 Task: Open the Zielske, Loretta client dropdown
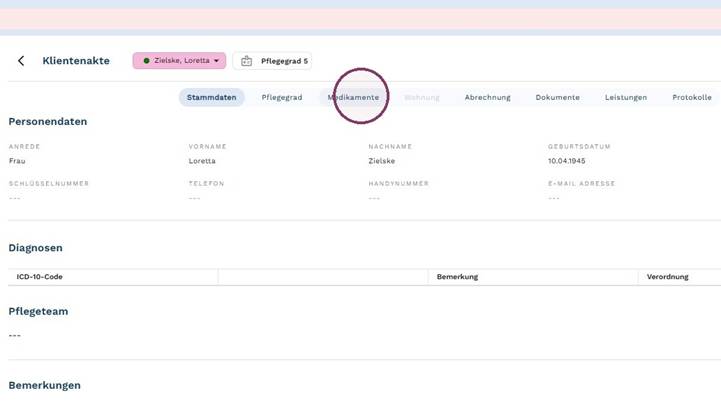tap(179, 61)
